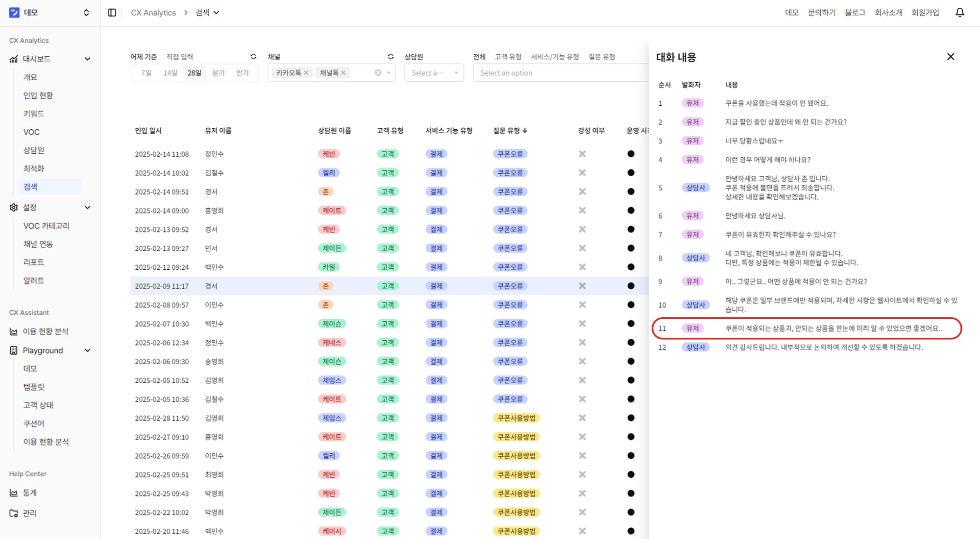Screen dimensions: 980x539
Task: Open the 상담원 Select dropdown
Action: click(x=433, y=72)
